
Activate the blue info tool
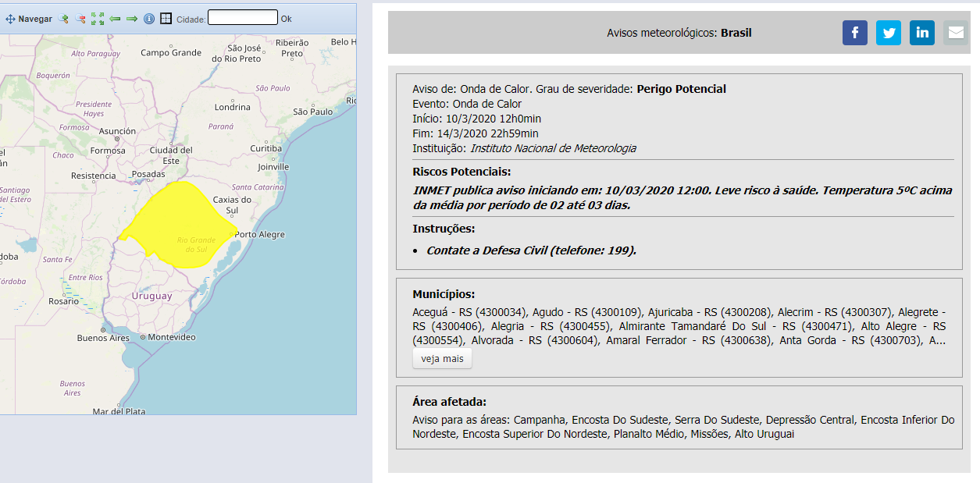[149, 19]
